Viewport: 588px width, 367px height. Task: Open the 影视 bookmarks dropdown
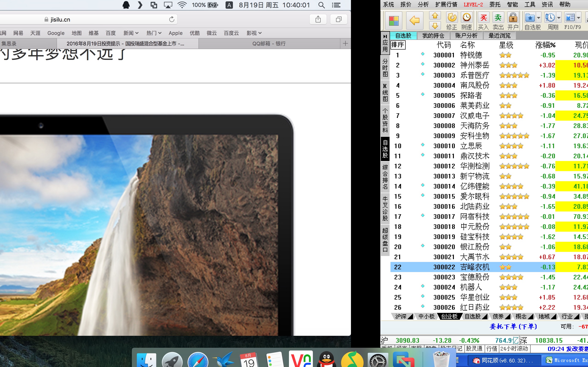(254, 33)
